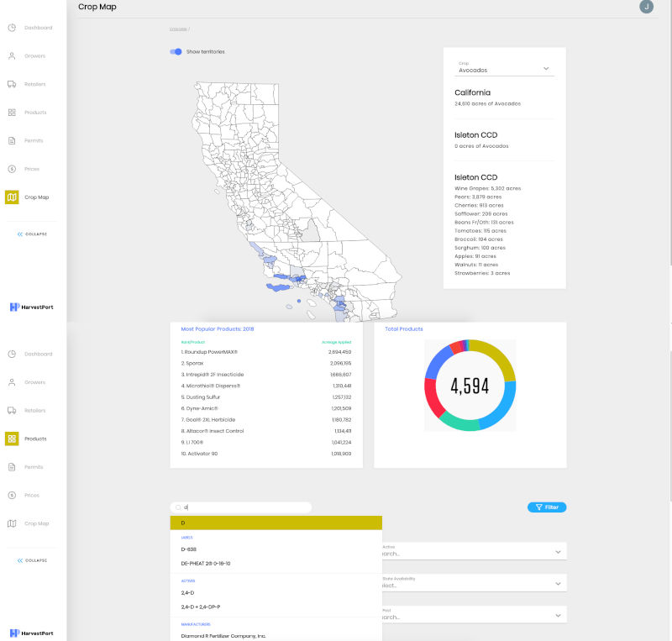Open Prices dollar icon in the upper sidebar
This screenshot has width=672, height=641.
click(x=12, y=169)
